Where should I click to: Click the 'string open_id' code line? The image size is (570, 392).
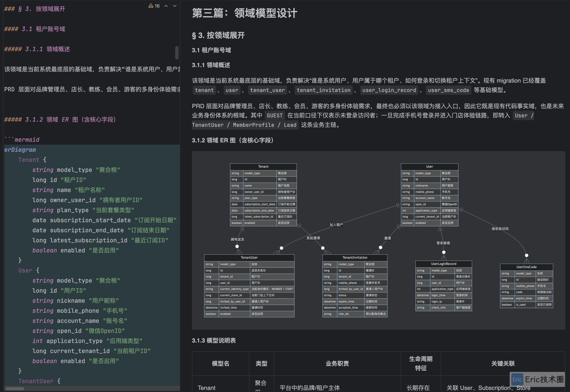(79, 331)
